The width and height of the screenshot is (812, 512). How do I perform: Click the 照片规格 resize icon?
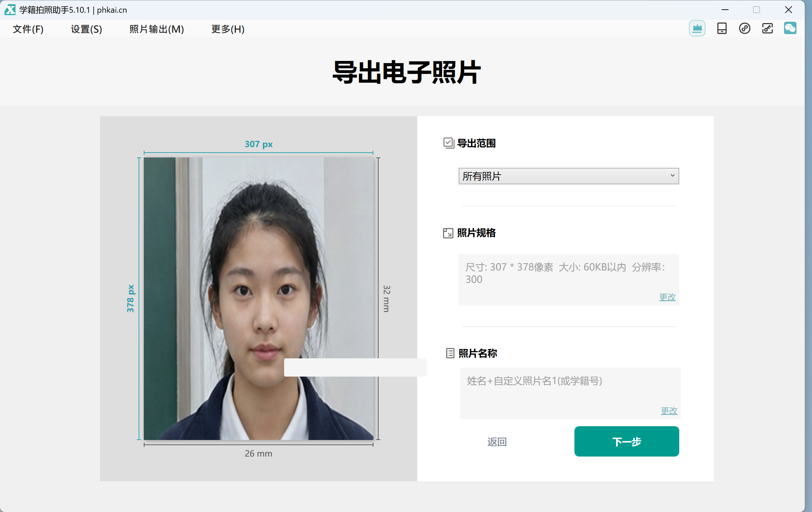pyautogui.click(x=448, y=233)
